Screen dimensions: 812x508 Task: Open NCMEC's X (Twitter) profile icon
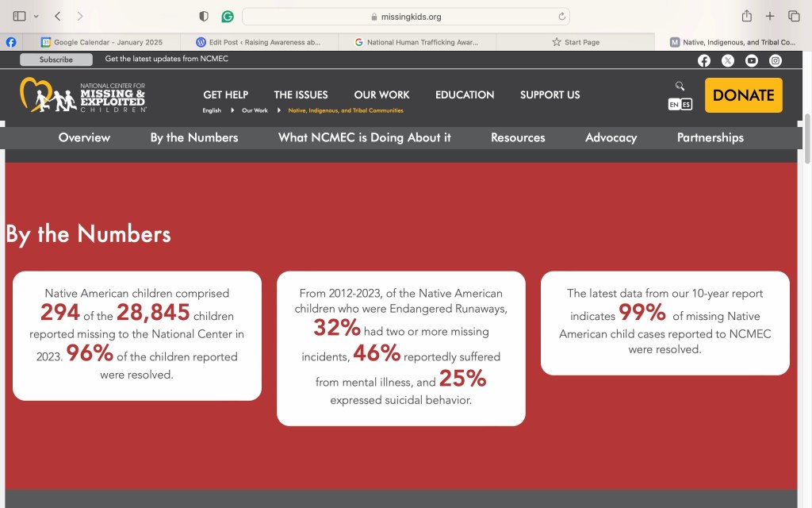(x=728, y=60)
